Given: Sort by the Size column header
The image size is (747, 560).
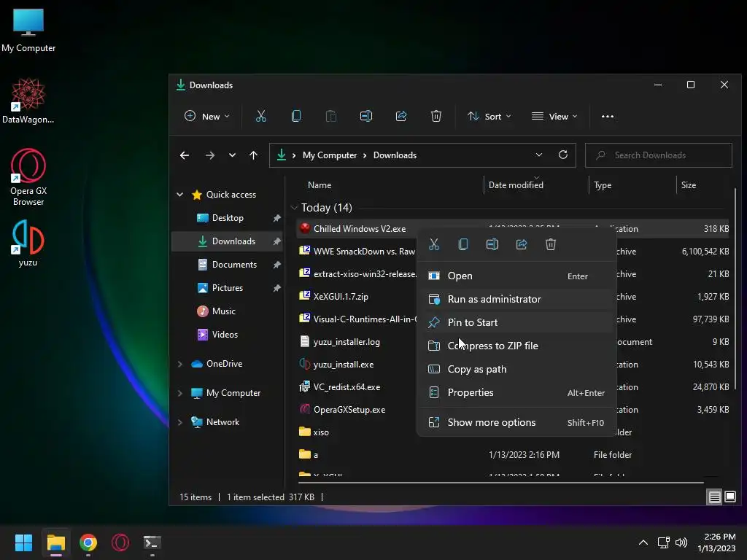Looking at the screenshot, I should (689, 184).
